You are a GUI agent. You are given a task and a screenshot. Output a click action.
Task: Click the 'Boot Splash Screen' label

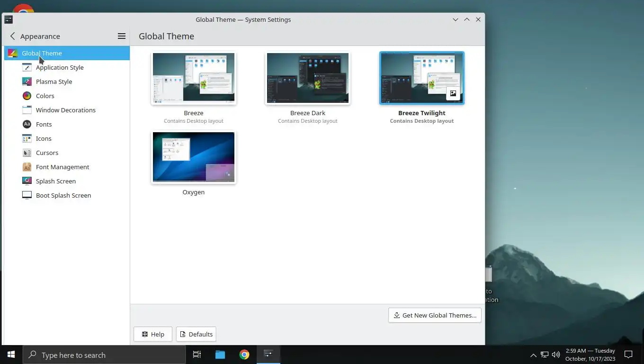tap(63, 195)
